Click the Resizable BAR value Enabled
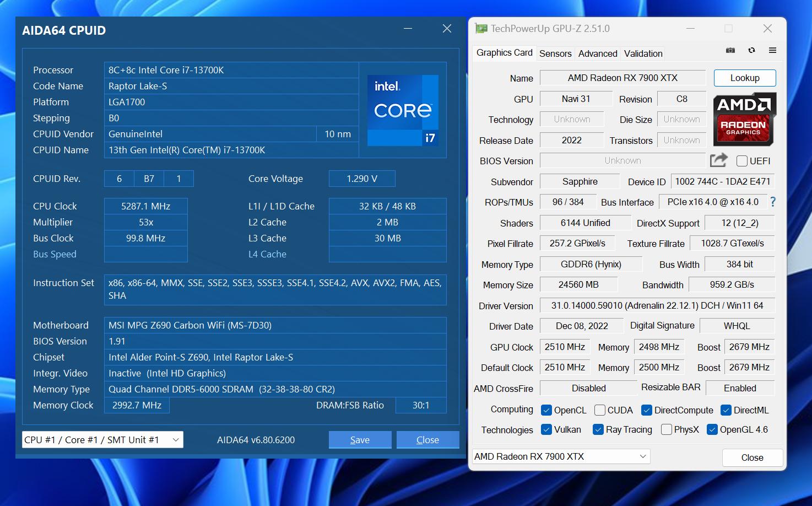 (x=740, y=388)
